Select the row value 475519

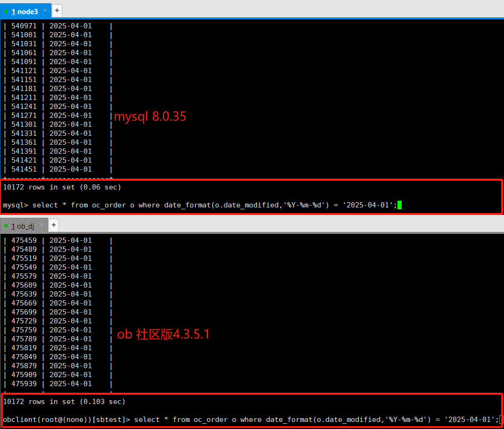click(x=24, y=258)
